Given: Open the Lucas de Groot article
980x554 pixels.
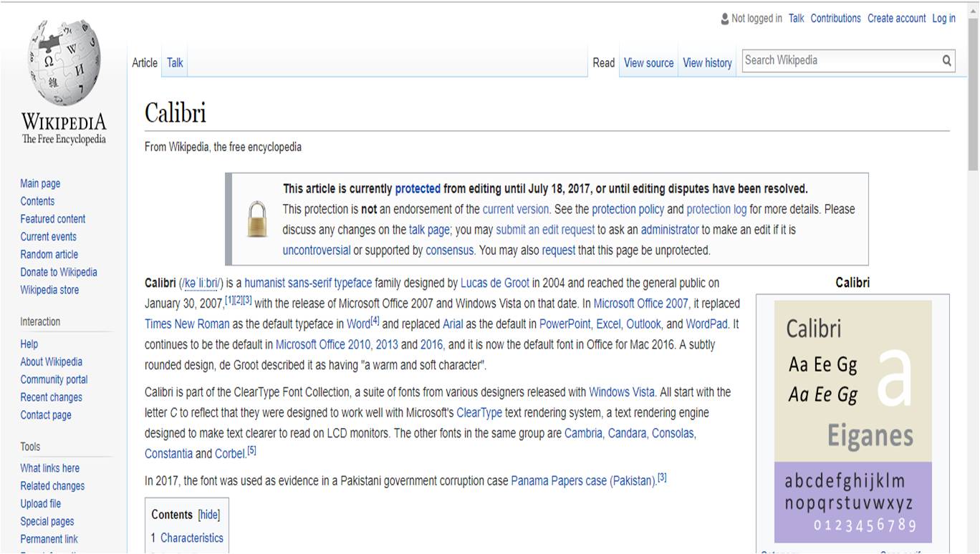Looking at the screenshot, I should click(495, 283).
